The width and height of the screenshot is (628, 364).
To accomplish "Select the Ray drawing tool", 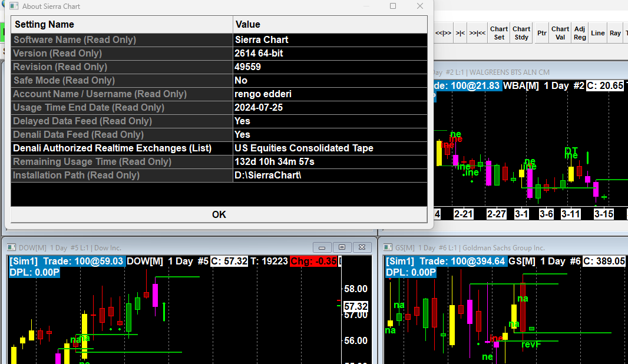I will coord(615,33).
